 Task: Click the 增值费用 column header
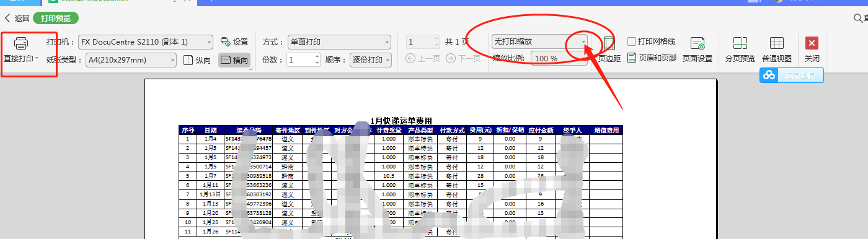pyautogui.click(x=606, y=131)
